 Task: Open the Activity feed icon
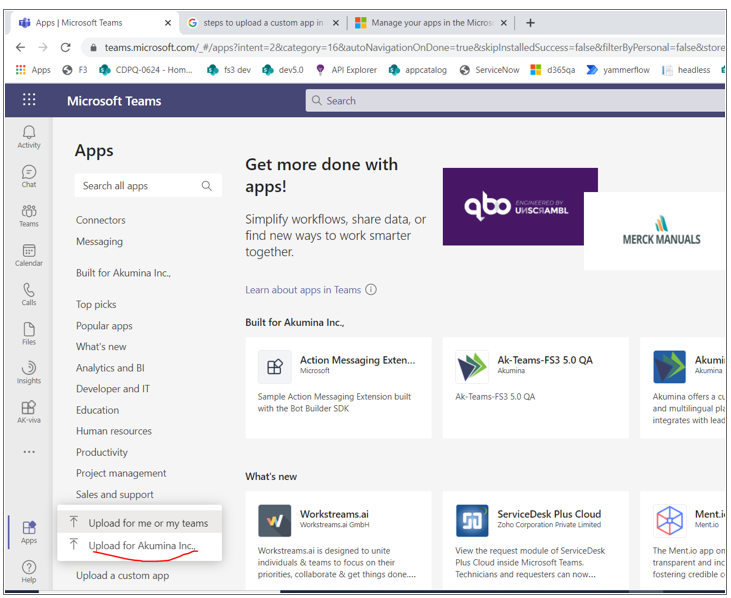click(29, 137)
